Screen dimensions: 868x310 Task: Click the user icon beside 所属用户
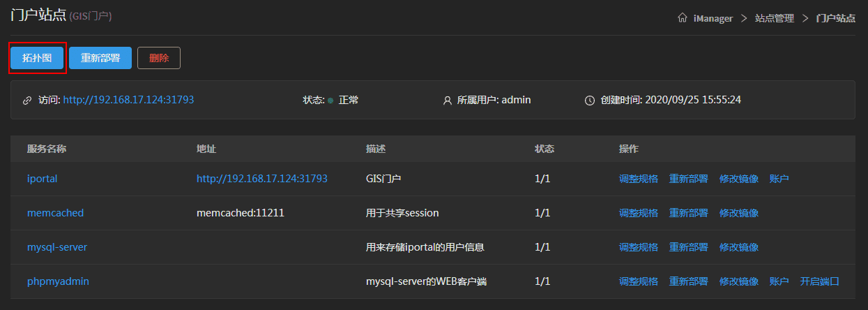coord(448,101)
